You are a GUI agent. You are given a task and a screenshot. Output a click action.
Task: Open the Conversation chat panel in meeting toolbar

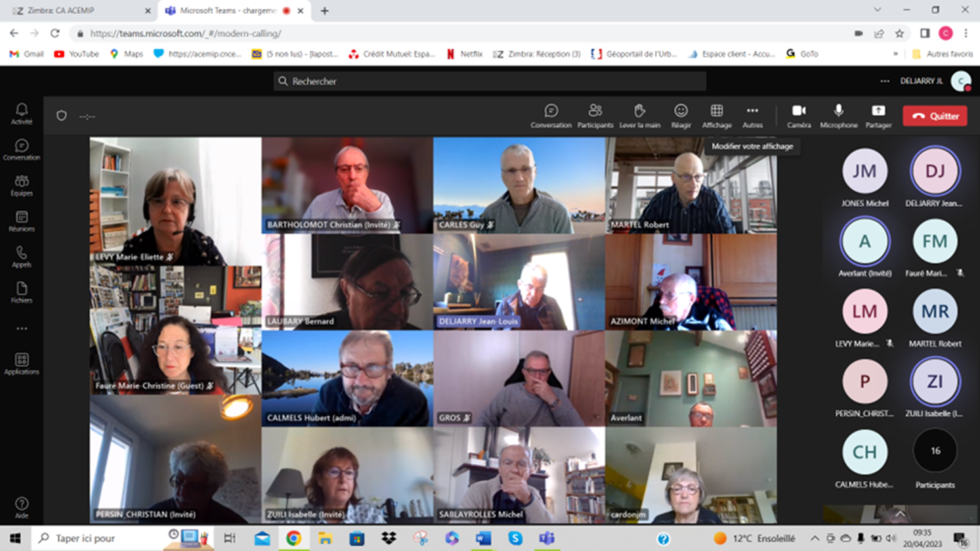point(550,116)
